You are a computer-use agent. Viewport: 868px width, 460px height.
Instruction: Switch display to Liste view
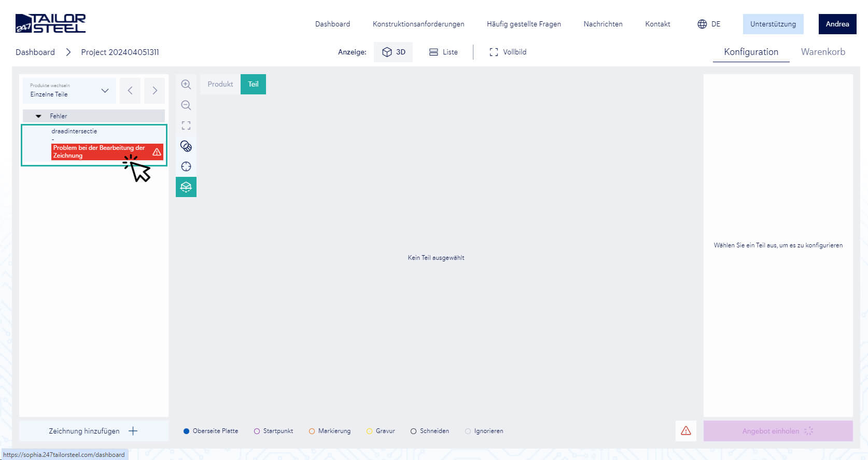[x=443, y=52]
